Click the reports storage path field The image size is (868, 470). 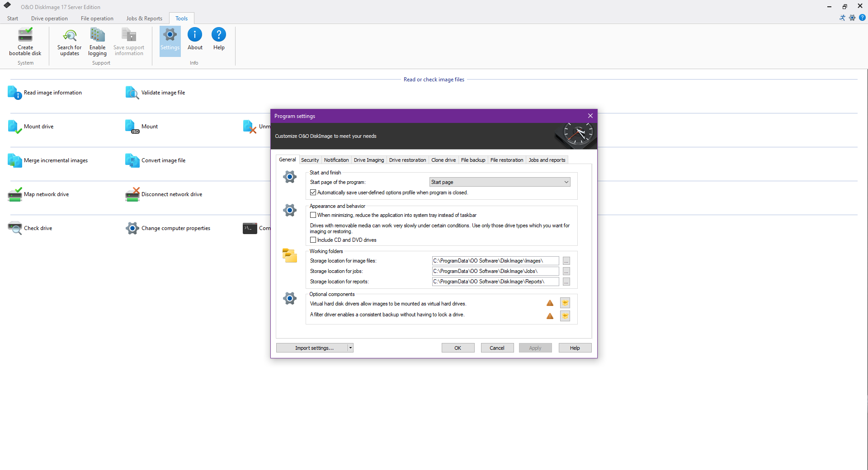tap(495, 282)
